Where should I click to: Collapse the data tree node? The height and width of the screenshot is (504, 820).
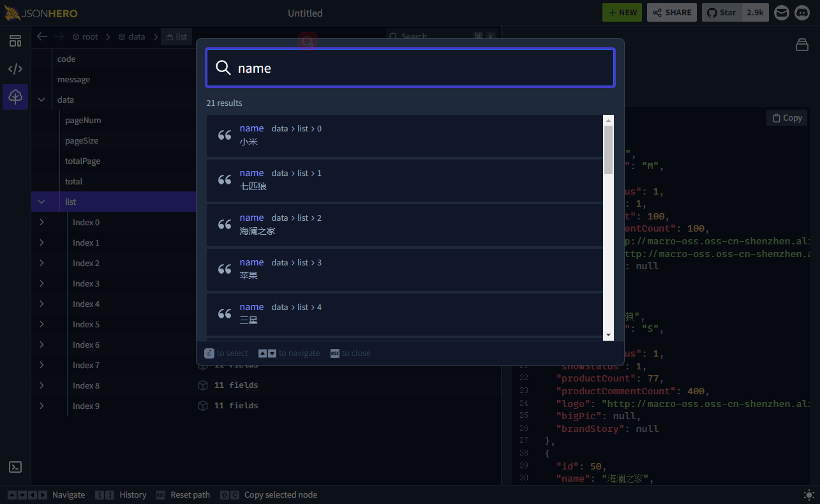pos(41,100)
